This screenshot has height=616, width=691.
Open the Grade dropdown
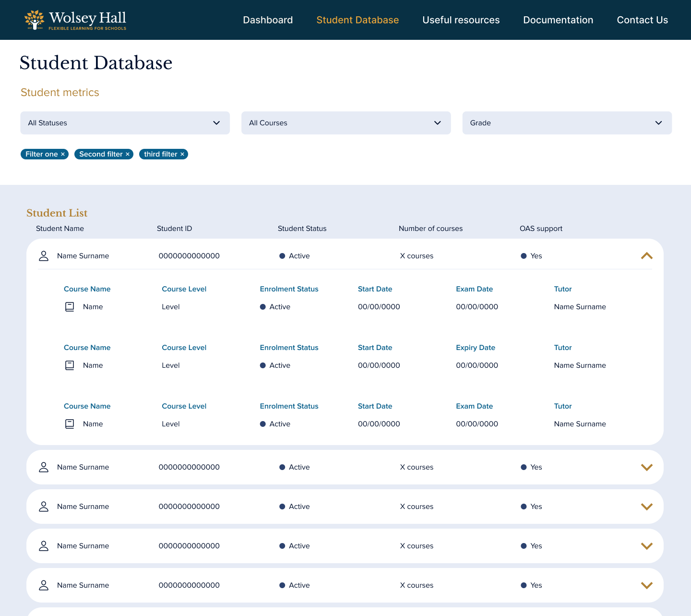pos(567,123)
